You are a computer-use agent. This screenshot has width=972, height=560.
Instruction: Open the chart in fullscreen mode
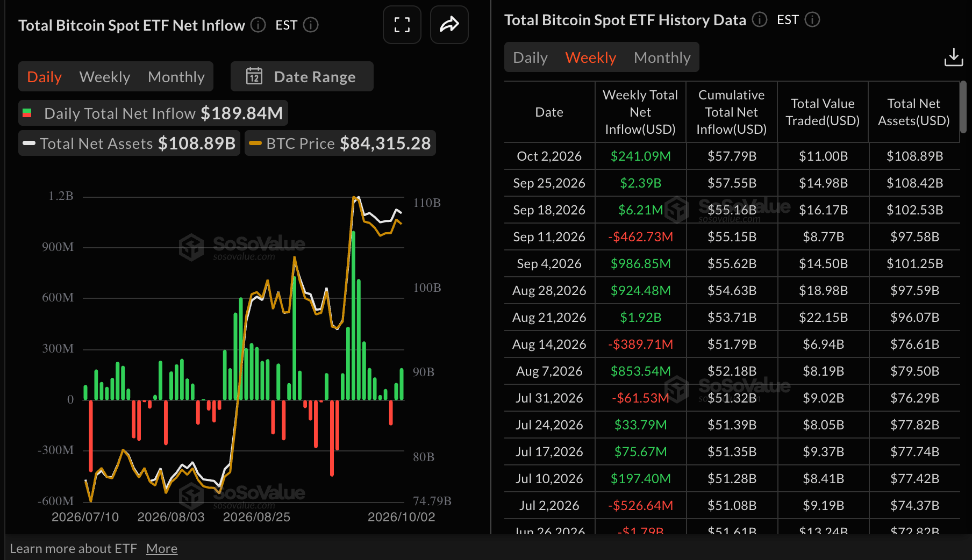pyautogui.click(x=402, y=25)
